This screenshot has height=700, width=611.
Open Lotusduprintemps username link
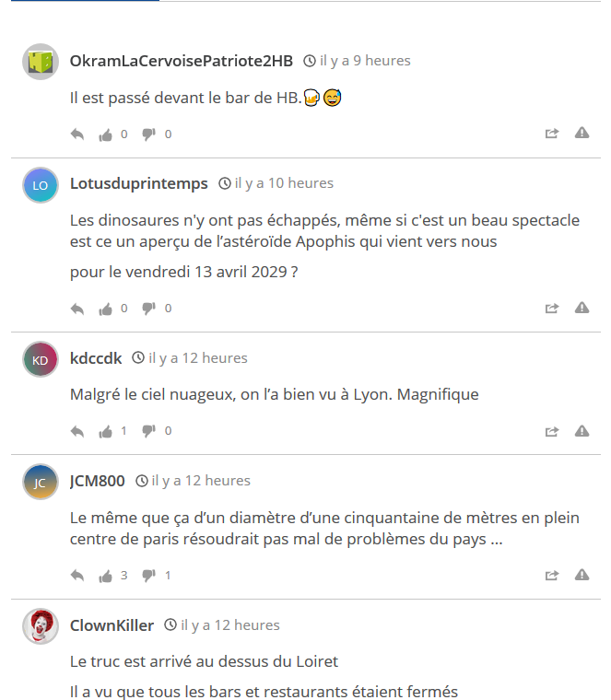(139, 183)
